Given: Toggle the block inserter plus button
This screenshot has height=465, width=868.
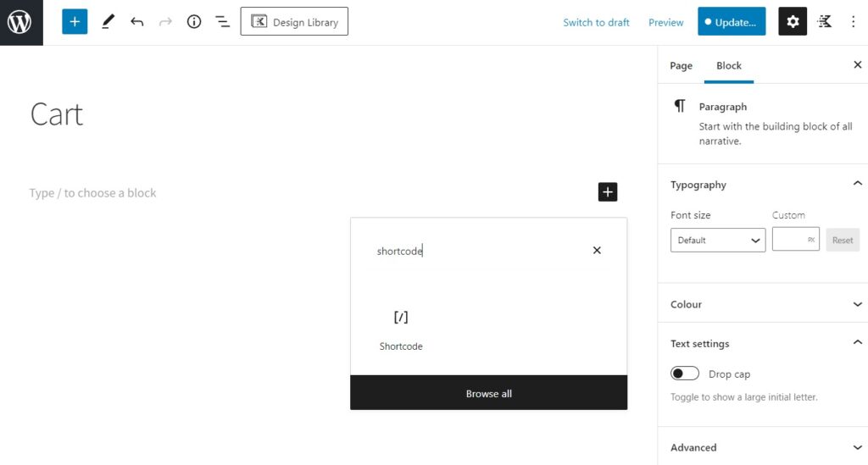Looking at the screenshot, I should [75, 22].
